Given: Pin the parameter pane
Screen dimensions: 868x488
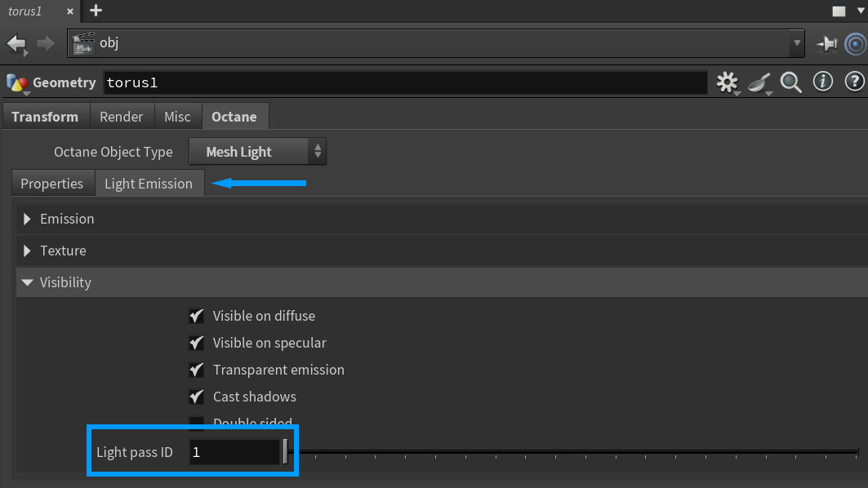Looking at the screenshot, I should tap(827, 43).
